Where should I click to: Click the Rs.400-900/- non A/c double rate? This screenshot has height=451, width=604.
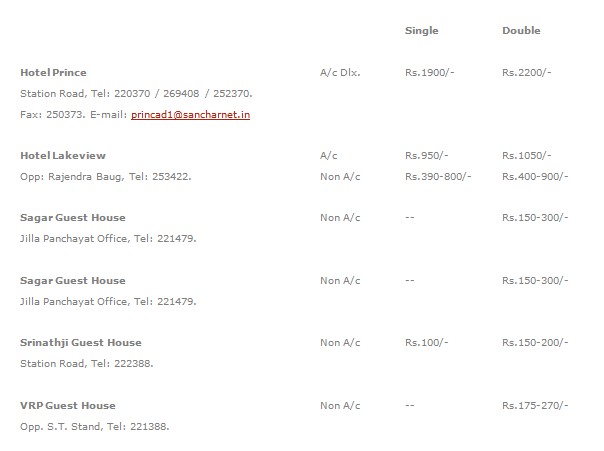coord(535,176)
